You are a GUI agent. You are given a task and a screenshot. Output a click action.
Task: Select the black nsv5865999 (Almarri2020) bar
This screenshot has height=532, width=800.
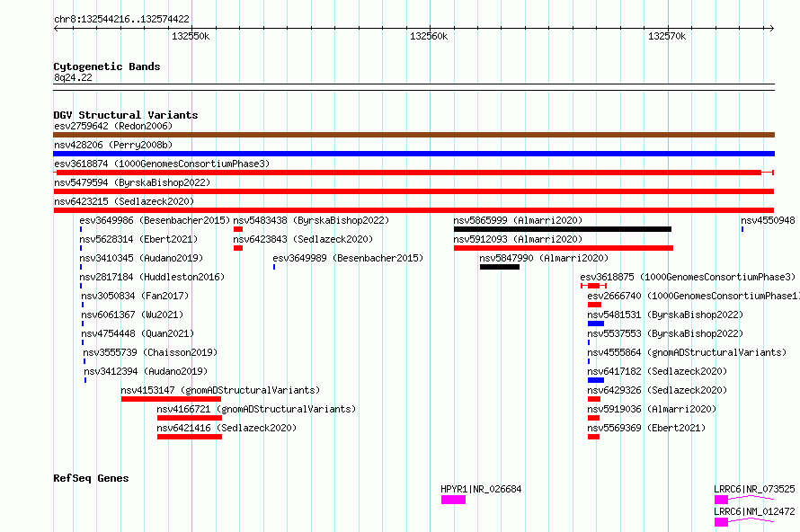click(562, 229)
